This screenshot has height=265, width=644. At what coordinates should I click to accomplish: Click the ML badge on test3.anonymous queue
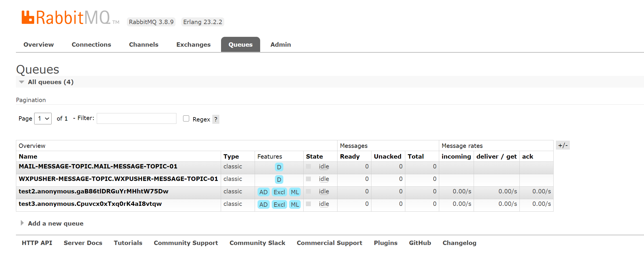click(x=295, y=204)
